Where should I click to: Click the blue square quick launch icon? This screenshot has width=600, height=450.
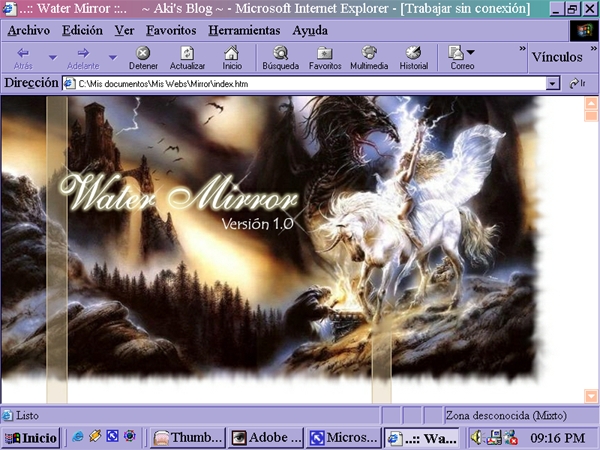tap(112, 436)
